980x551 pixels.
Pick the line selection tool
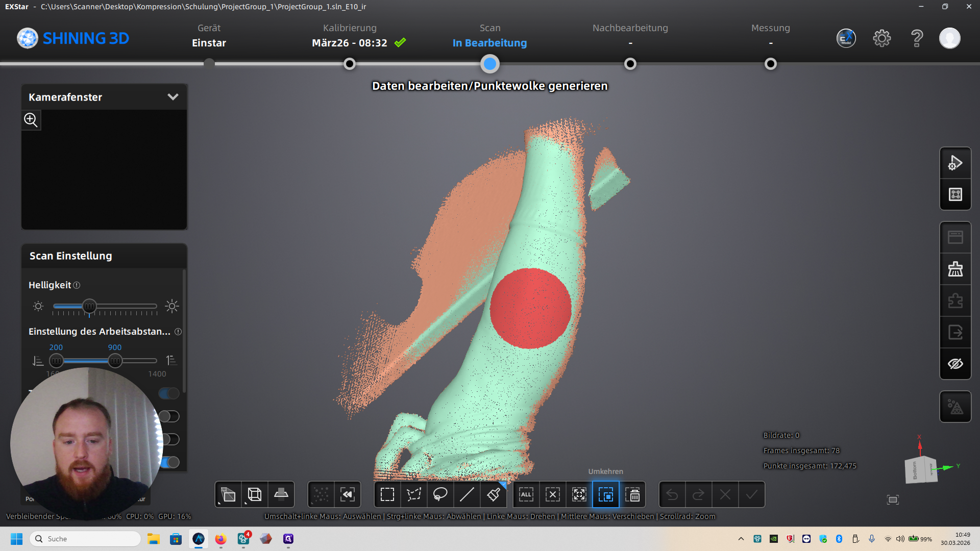[x=467, y=494]
